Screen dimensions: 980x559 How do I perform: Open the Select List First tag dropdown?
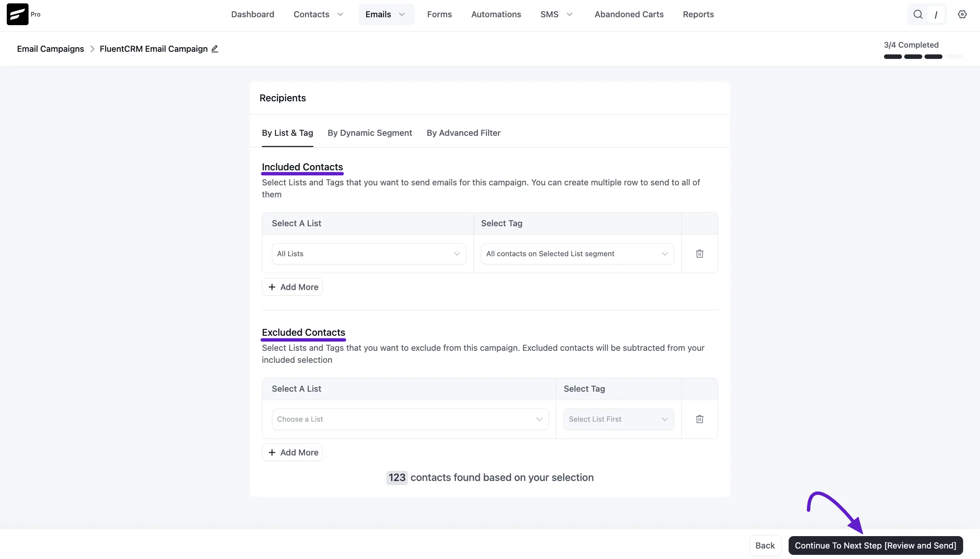click(618, 419)
